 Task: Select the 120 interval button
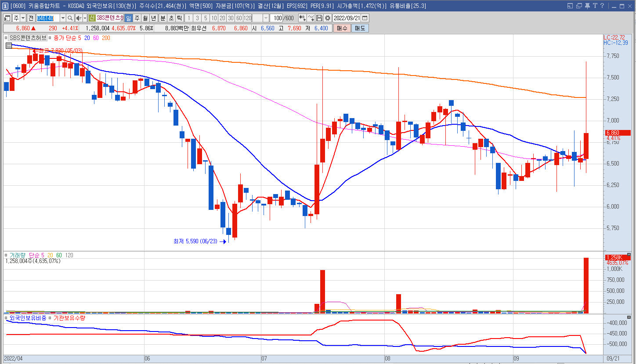pos(248,18)
